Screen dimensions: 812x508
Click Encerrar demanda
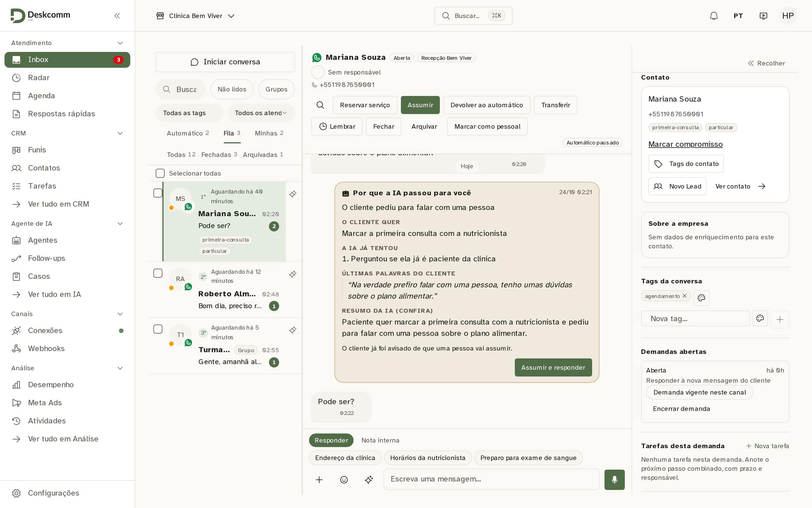coord(681,409)
